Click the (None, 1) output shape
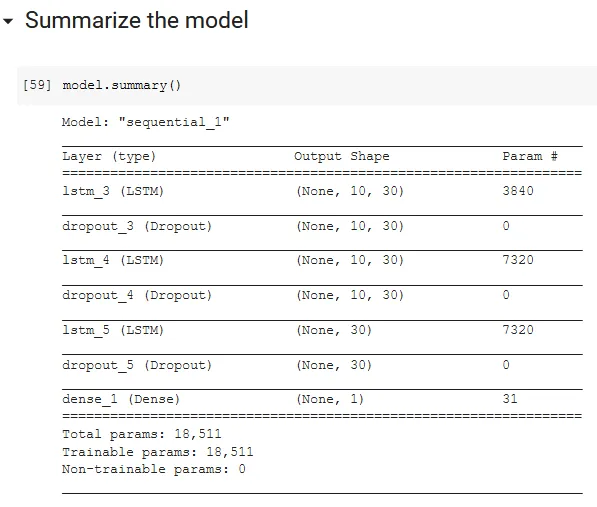The height and width of the screenshot is (507, 597). (330, 399)
